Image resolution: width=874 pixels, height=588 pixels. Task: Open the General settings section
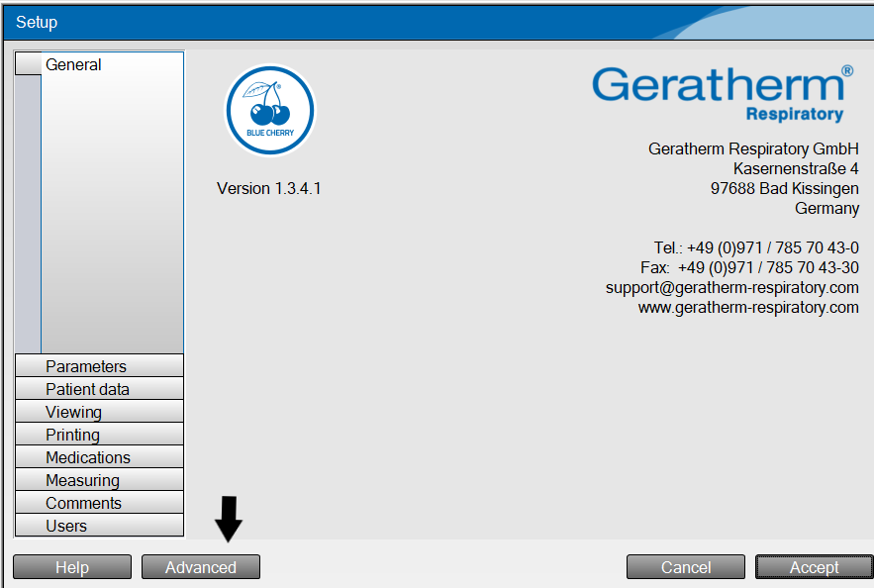(x=99, y=64)
